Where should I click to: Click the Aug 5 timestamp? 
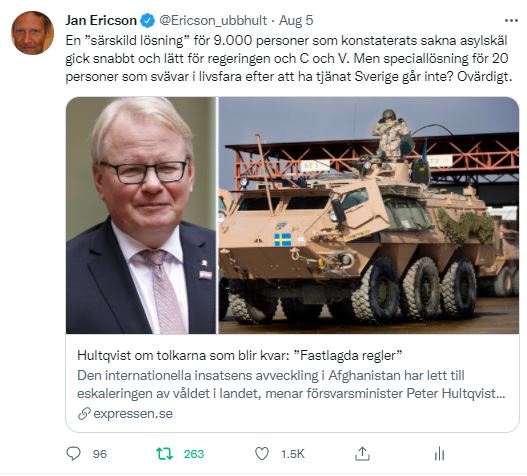296,21
